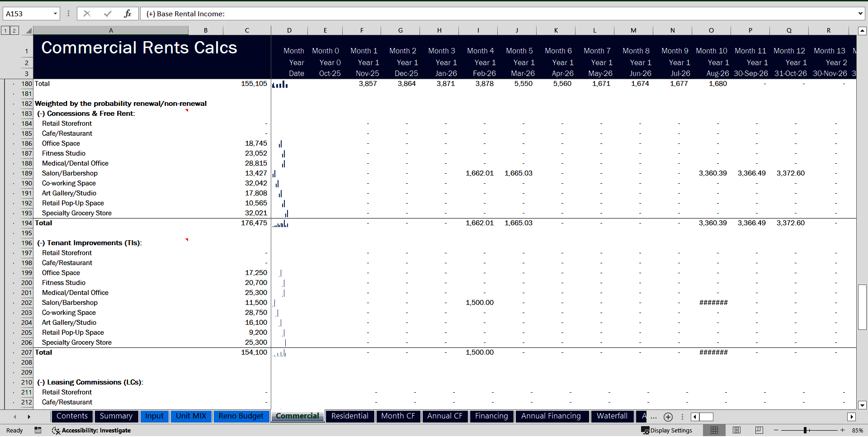
Task: Go to the Reno Budget tab
Action: pyautogui.click(x=241, y=416)
